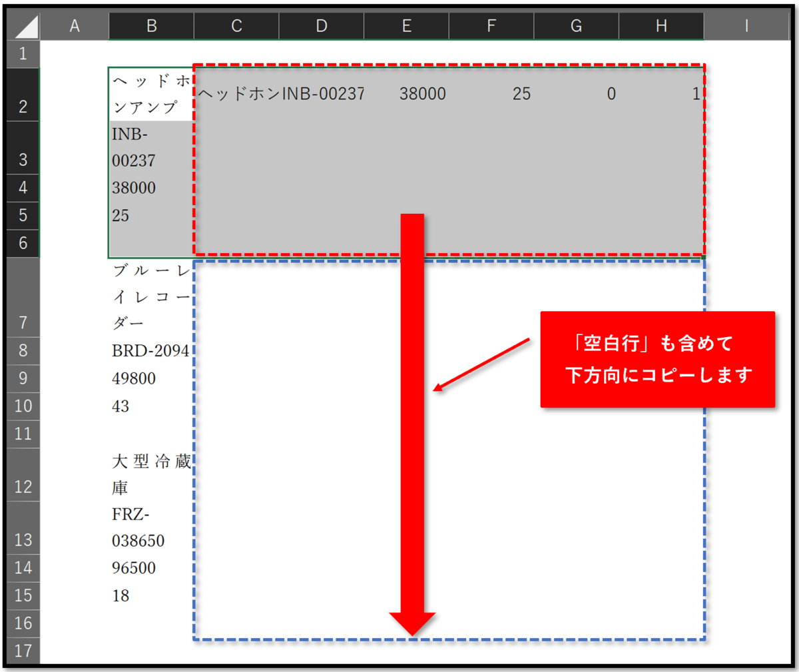The height and width of the screenshot is (672, 799).
Task: Select row 3 header
Action: pos(23,148)
